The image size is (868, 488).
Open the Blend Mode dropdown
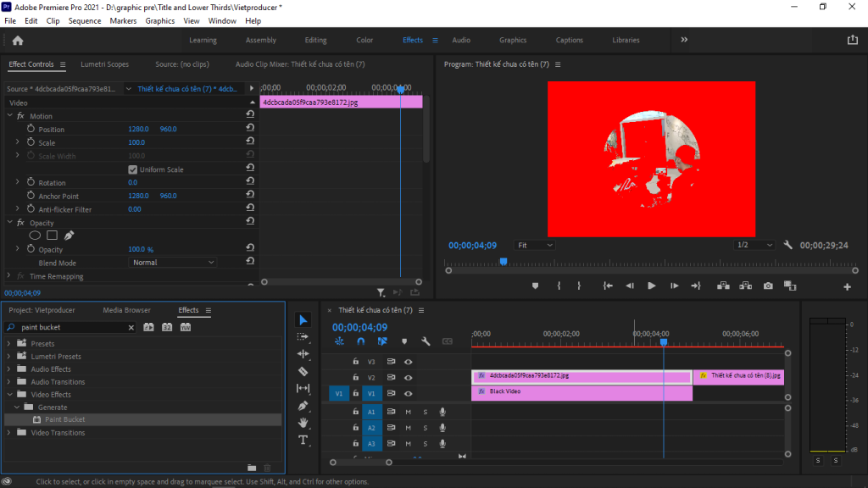pos(172,263)
